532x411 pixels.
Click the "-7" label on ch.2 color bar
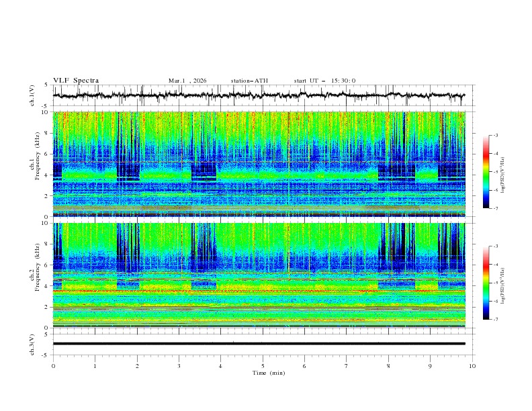[495, 320]
